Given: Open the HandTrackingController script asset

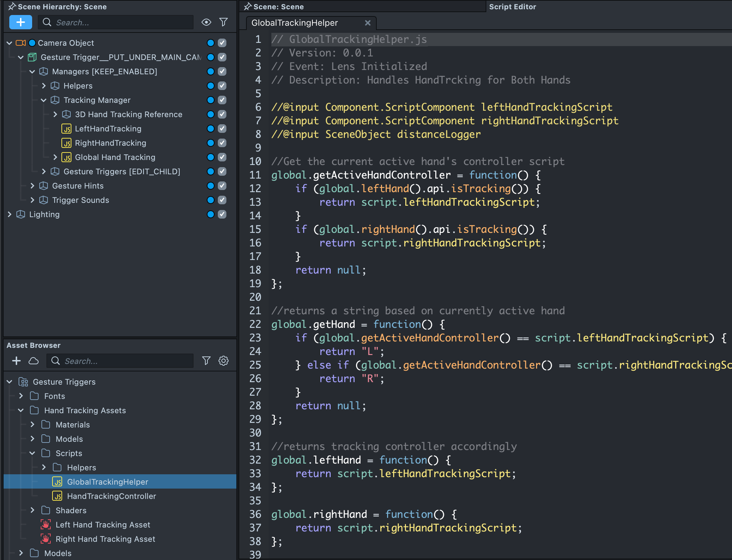Looking at the screenshot, I should tap(111, 496).
